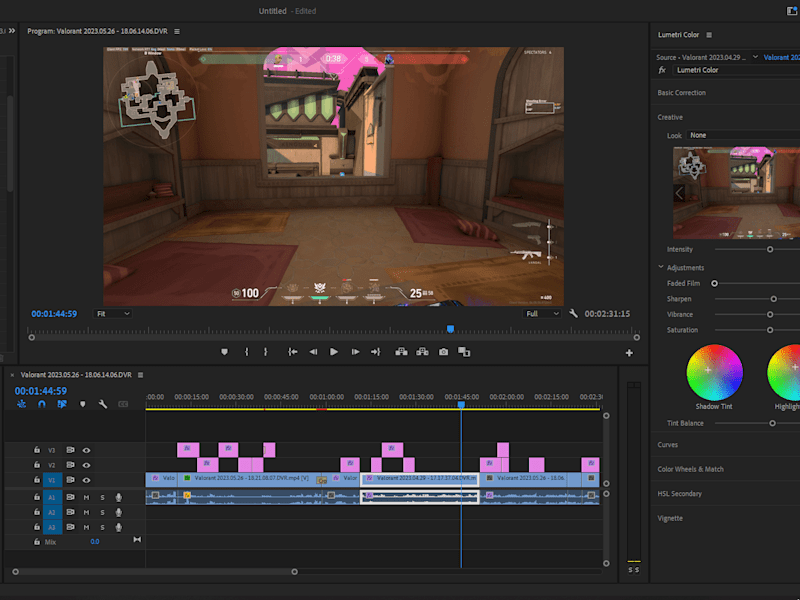800x600 pixels.
Task: Toggle track lock on the Mix track
Action: pyautogui.click(x=37, y=542)
